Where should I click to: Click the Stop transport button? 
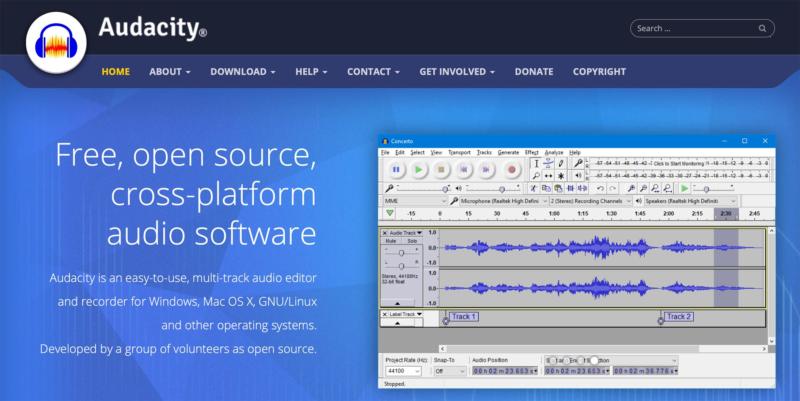442,169
